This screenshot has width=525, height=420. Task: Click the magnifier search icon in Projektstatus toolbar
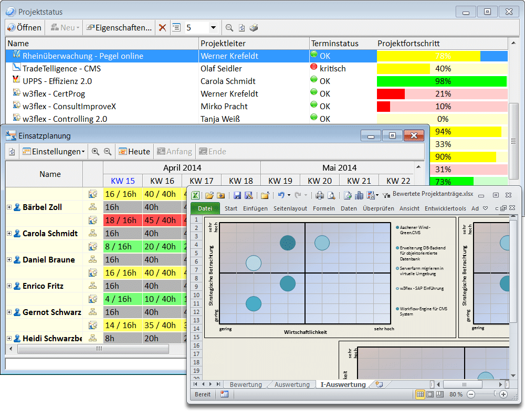pyautogui.click(x=229, y=28)
